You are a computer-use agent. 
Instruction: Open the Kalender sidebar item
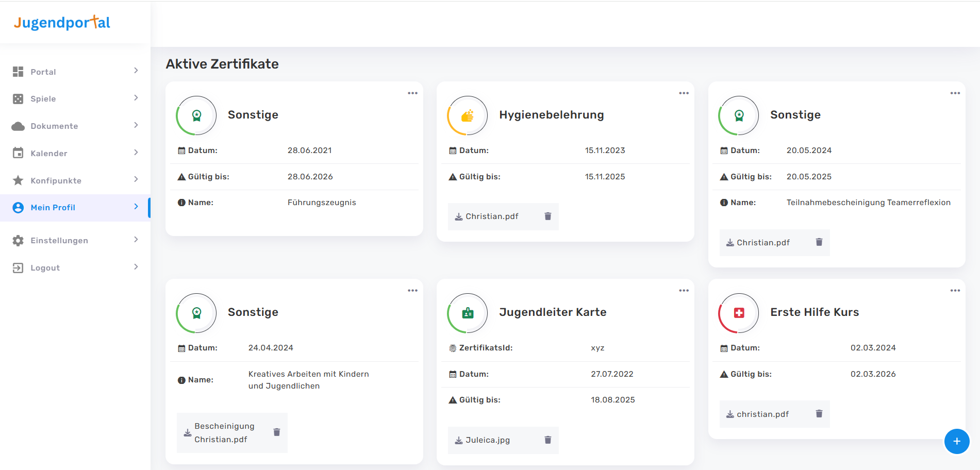[49, 153]
